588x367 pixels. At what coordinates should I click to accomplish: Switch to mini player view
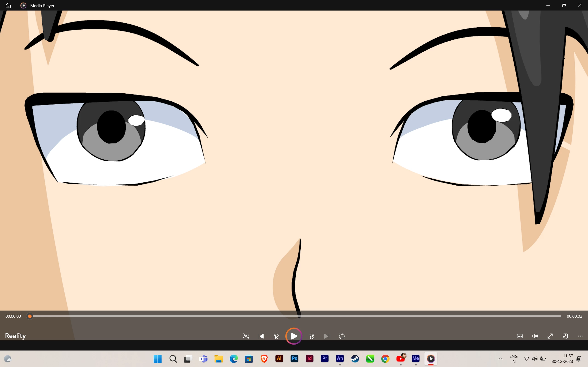(565, 336)
